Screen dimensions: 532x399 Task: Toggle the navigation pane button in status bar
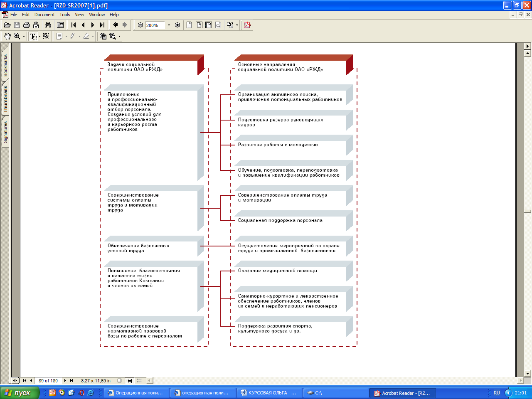pos(15,380)
